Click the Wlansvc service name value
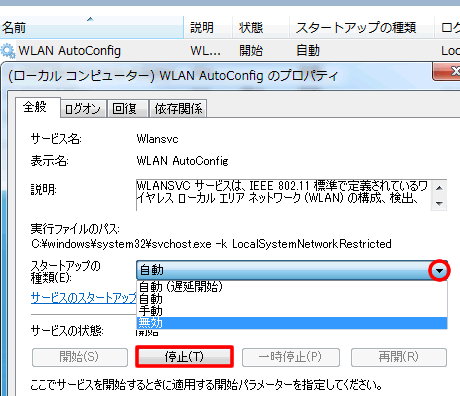The width and height of the screenshot is (460, 396). (x=157, y=139)
